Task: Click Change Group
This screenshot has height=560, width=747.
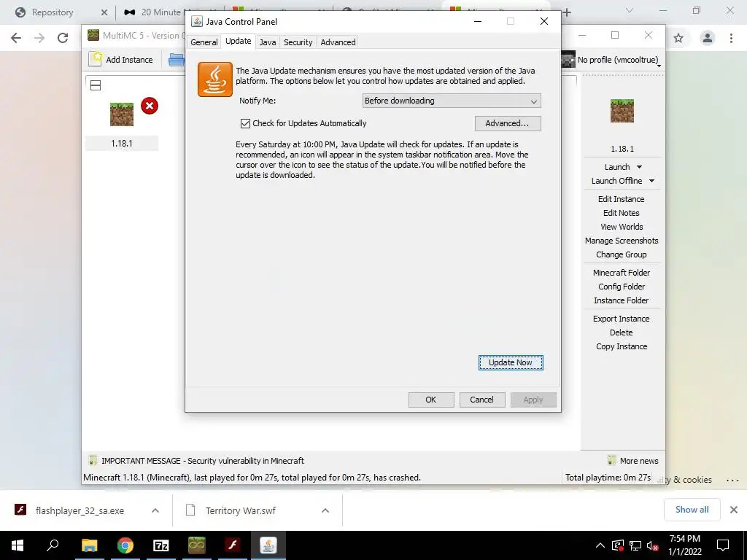Action: coord(622,254)
